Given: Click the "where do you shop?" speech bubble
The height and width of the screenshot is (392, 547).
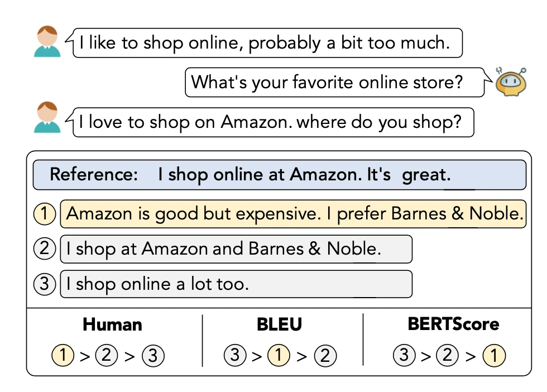Looking at the screenshot, I should 273,122.
